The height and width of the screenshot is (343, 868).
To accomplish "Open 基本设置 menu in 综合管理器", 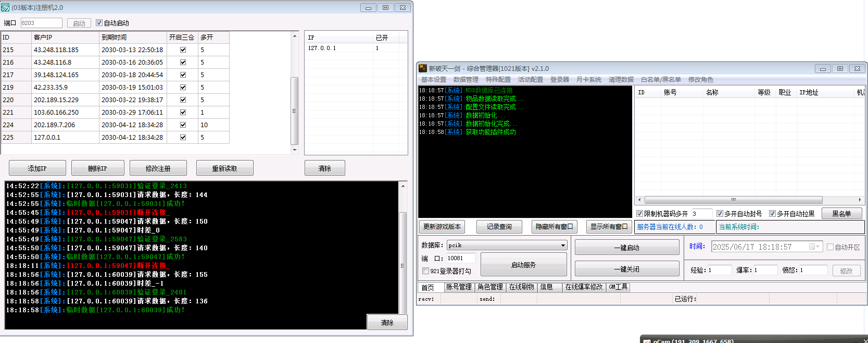I will point(434,80).
